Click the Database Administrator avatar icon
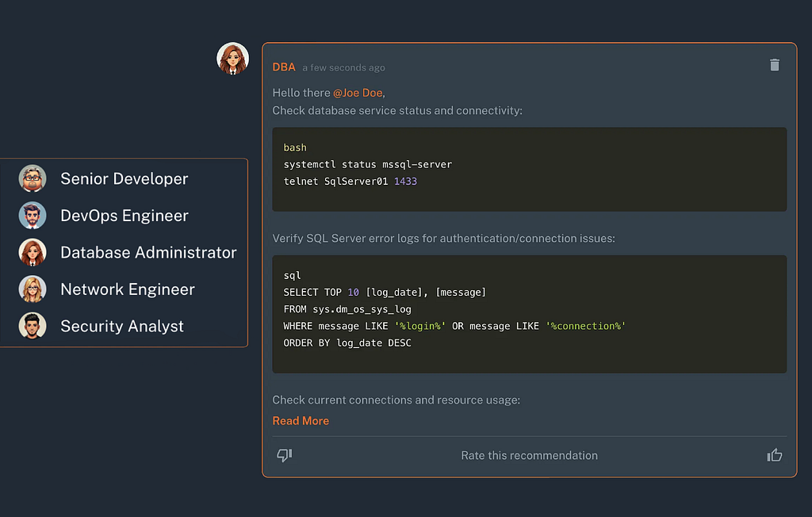 click(x=33, y=252)
